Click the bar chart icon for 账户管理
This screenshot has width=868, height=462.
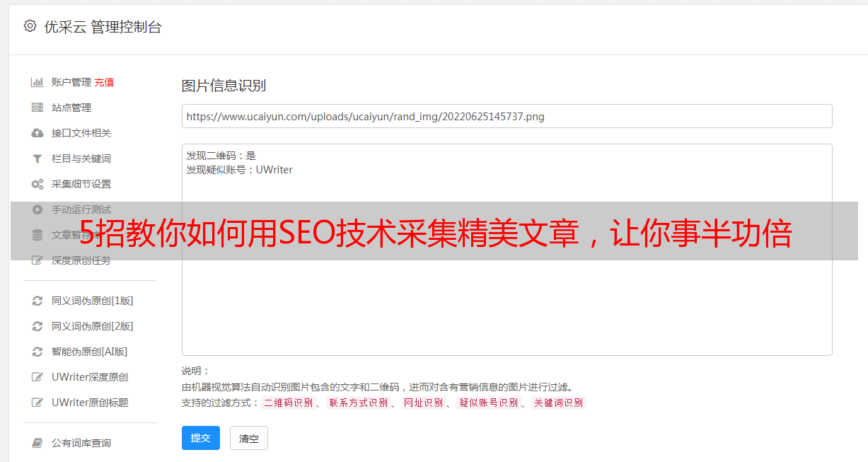37,82
